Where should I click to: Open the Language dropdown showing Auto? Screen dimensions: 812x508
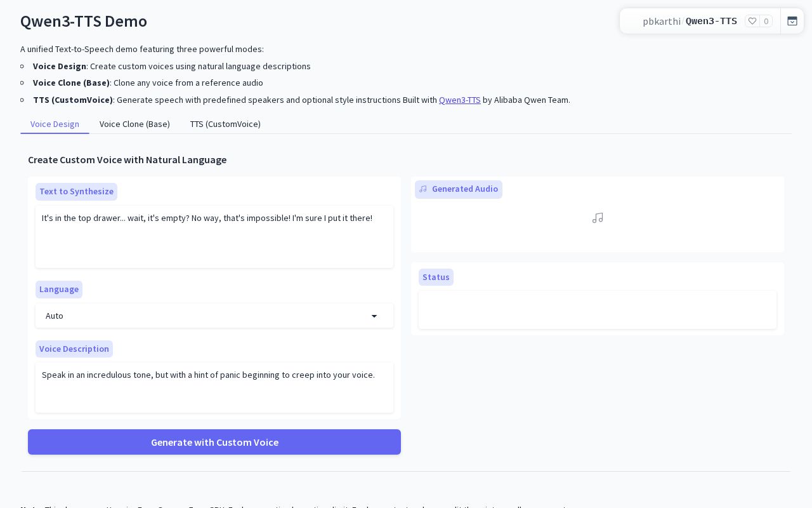(214, 316)
